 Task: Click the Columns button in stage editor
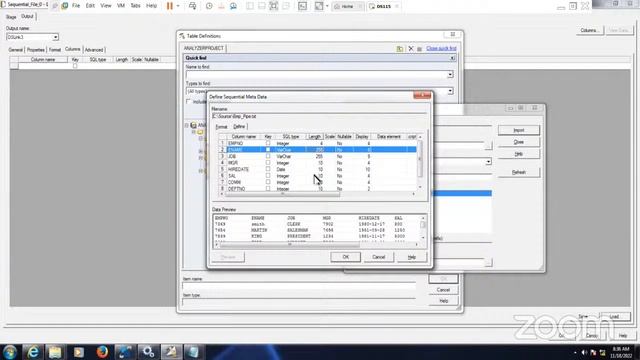tap(589, 31)
